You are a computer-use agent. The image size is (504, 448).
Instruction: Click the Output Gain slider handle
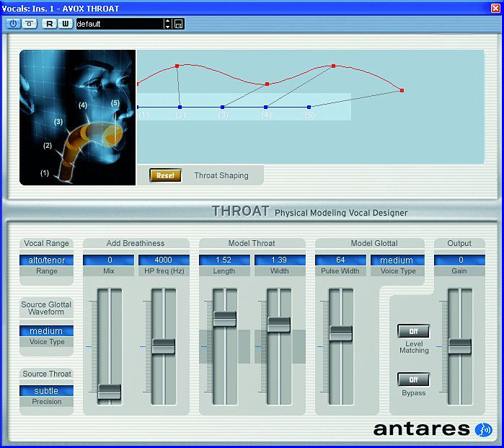460,346
